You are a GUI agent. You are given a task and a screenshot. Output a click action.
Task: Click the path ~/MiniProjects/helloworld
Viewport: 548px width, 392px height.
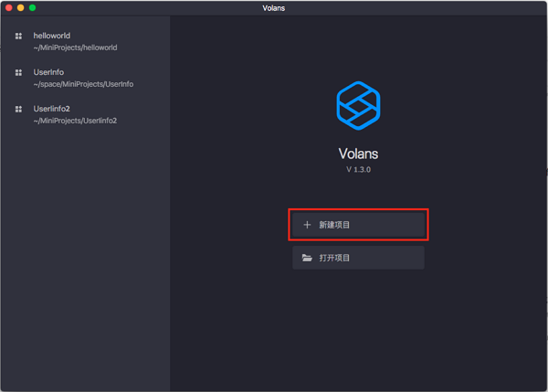(75, 48)
